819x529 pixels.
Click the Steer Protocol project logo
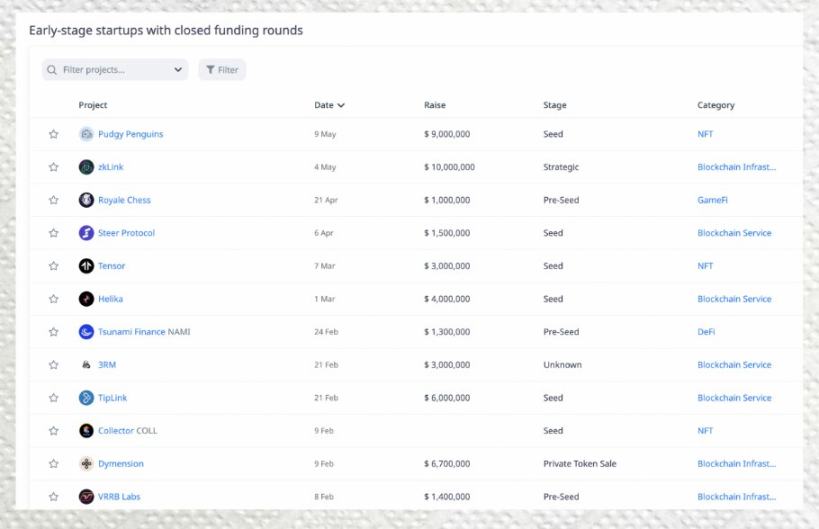[86, 233]
